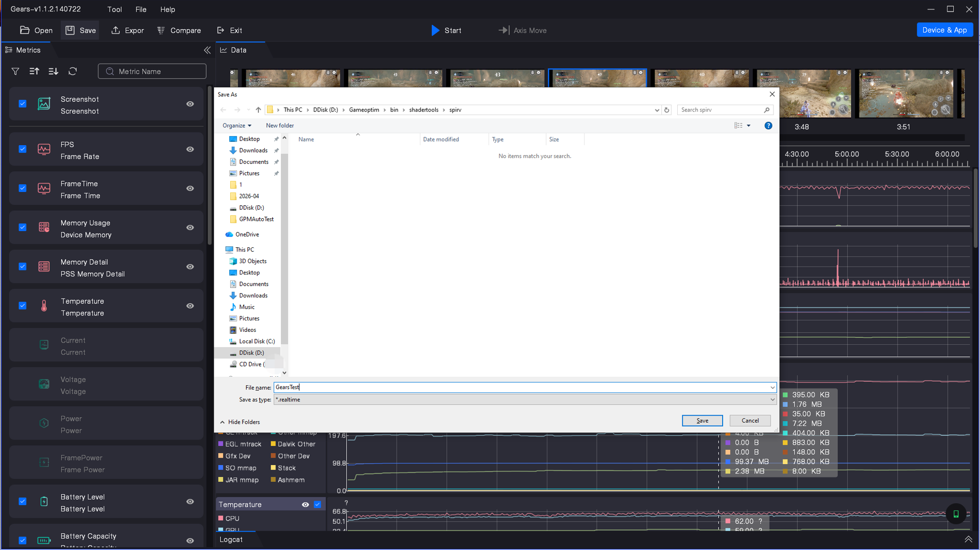This screenshot has width=980, height=550.
Task: Click the metrics filter funnel icon
Action: point(15,72)
